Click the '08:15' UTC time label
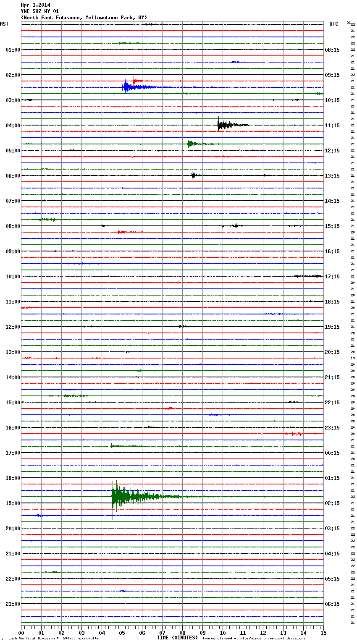The height and width of the screenshot is (644, 357). [332, 50]
